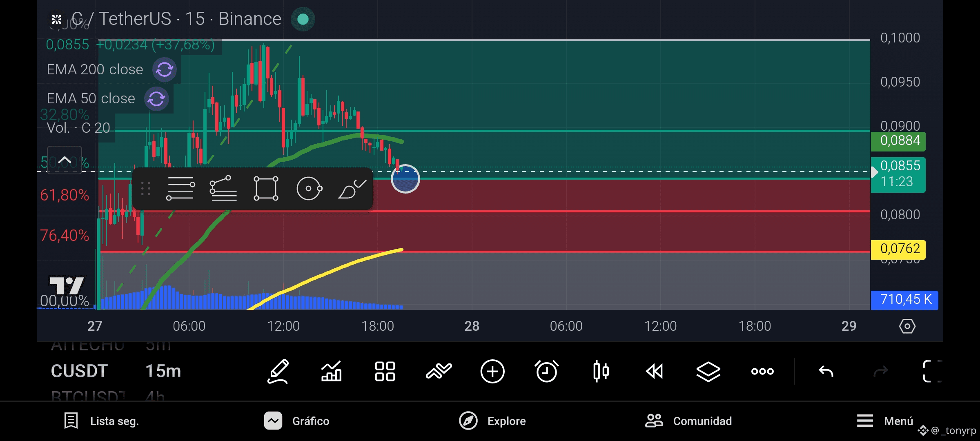Enter fullscreen chart mode
The width and height of the screenshot is (980, 441).
932,372
